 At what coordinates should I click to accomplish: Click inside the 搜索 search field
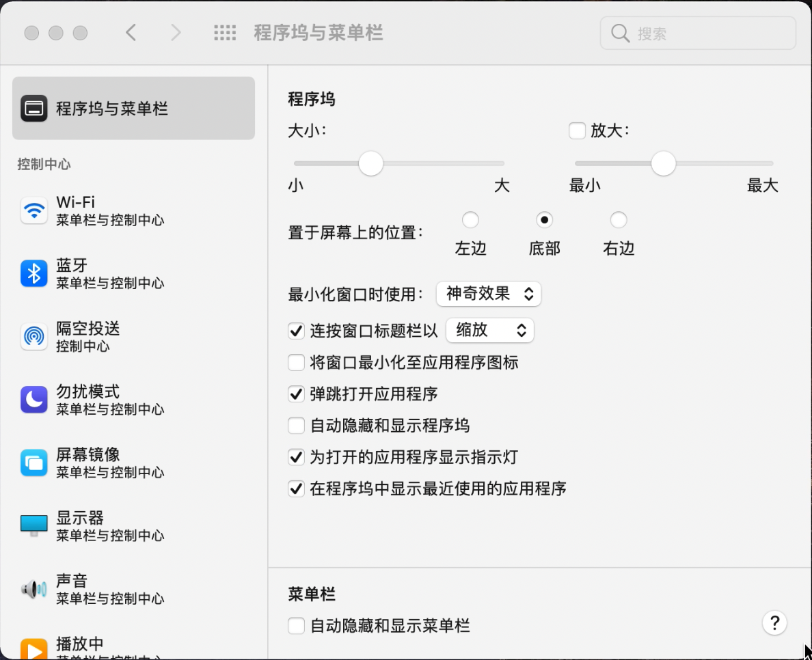(x=697, y=33)
